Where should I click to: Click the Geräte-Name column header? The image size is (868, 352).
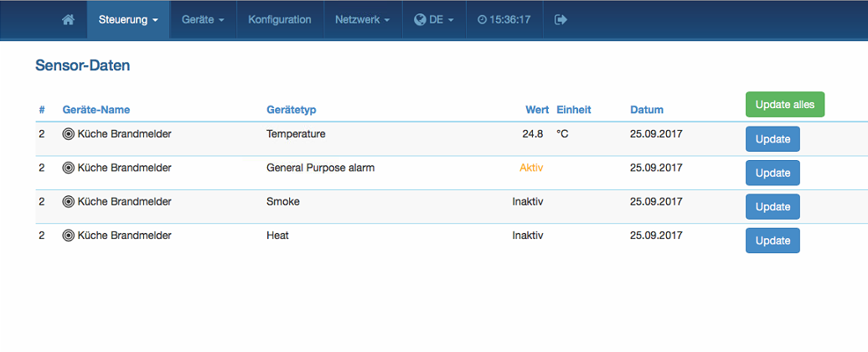[x=96, y=110]
